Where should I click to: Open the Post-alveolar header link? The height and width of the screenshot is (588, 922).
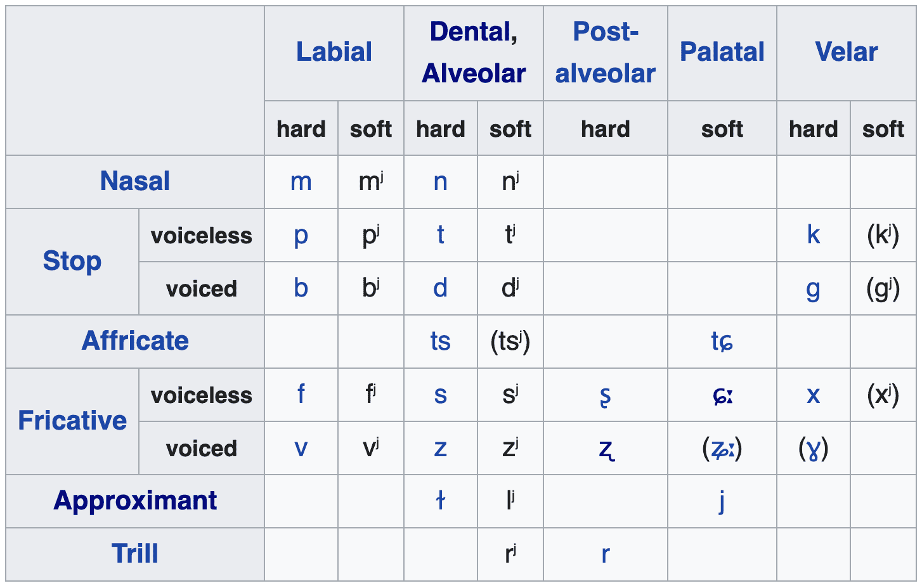pos(605,53)
